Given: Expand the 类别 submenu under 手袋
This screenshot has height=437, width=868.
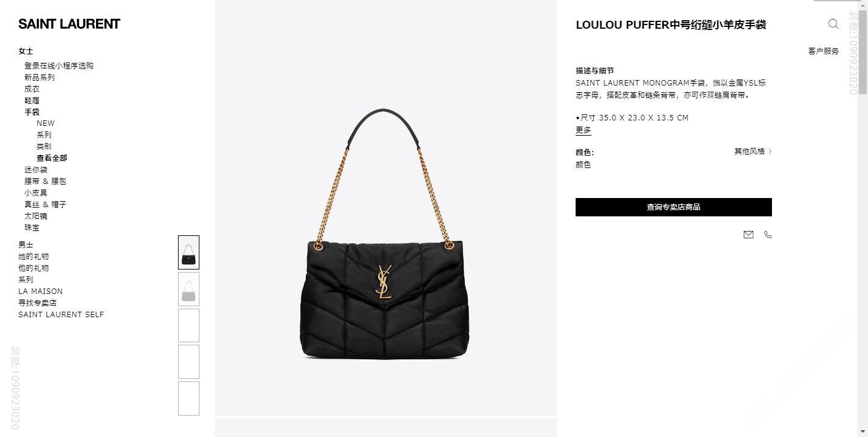Looking at the screenshot, I should click(44, 147).
